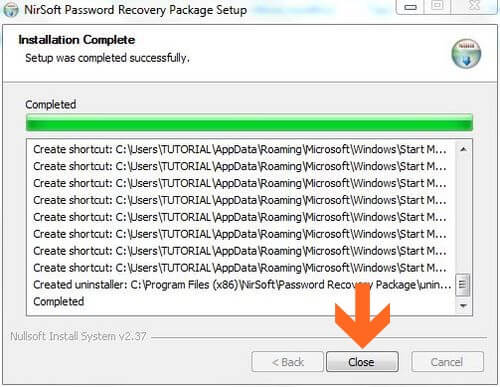The width and height of the screenshot is (500, 387).
Task: Select the topmost Create shortcut log entry
Action: click(x=240, y=149)
